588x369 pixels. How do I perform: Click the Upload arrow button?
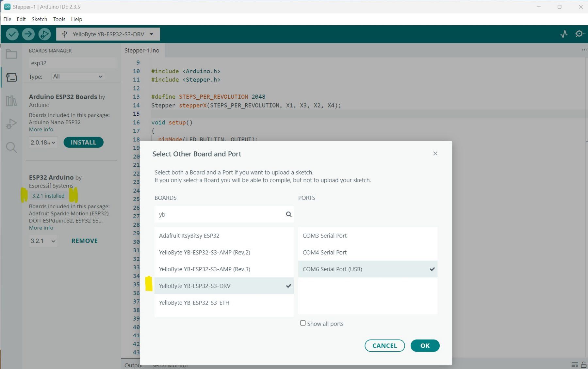pos(28,34)
